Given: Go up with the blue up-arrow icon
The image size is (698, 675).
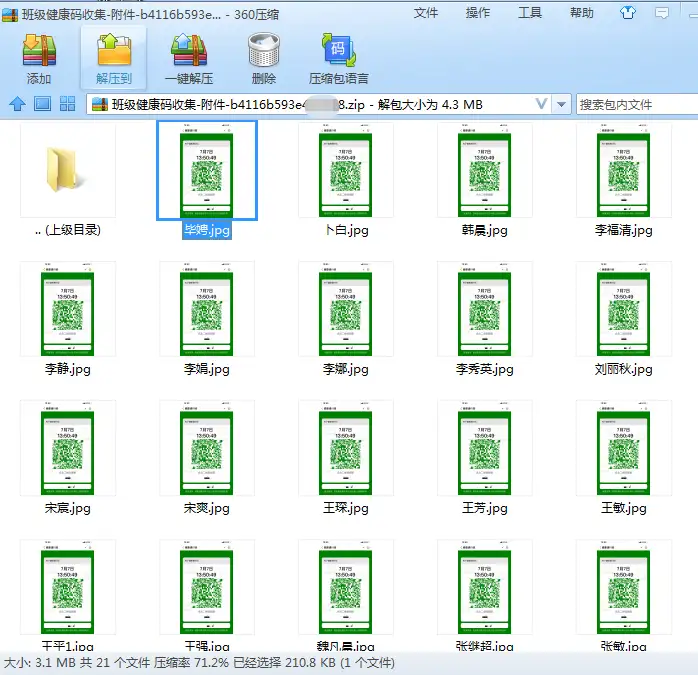Looking at the screenshot, I should pos(17,104).
